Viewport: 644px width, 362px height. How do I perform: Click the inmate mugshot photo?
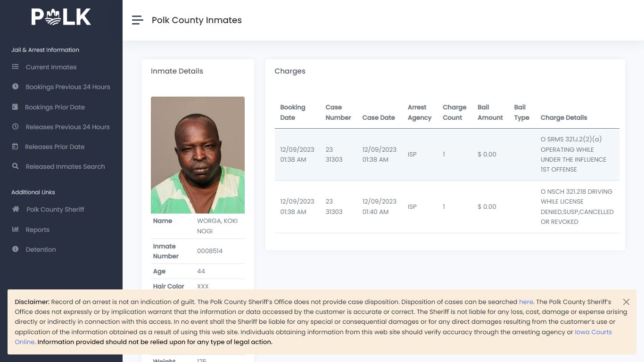click(198, 155)
